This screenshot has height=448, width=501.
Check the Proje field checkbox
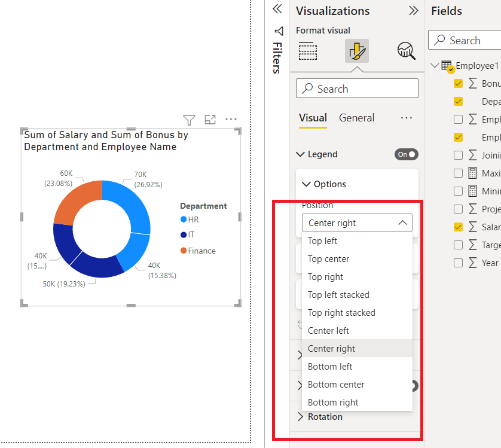click(x=458, y=209)
